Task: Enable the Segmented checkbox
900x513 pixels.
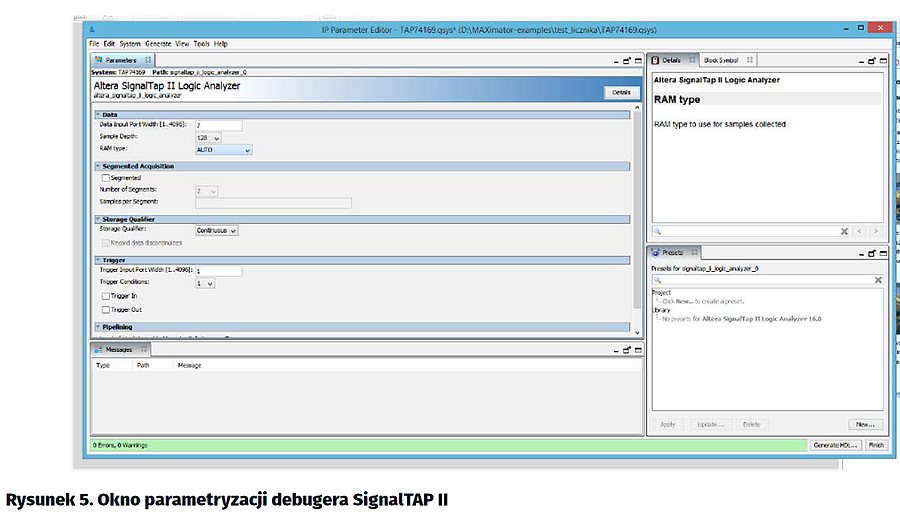Action: pos(105,178)
